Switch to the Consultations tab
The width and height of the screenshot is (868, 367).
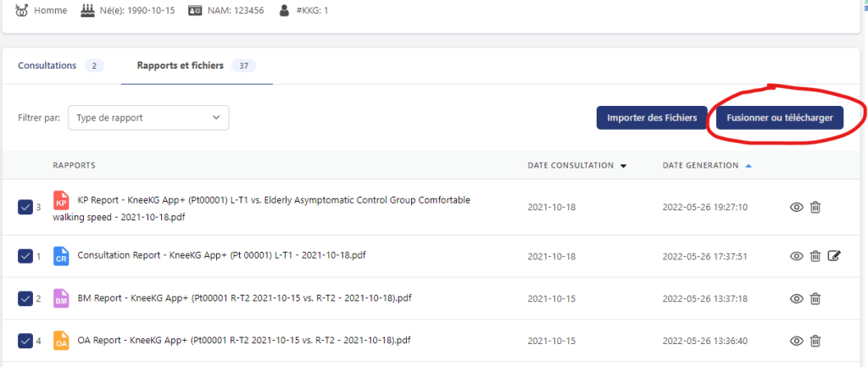click(x=47, y=65)
